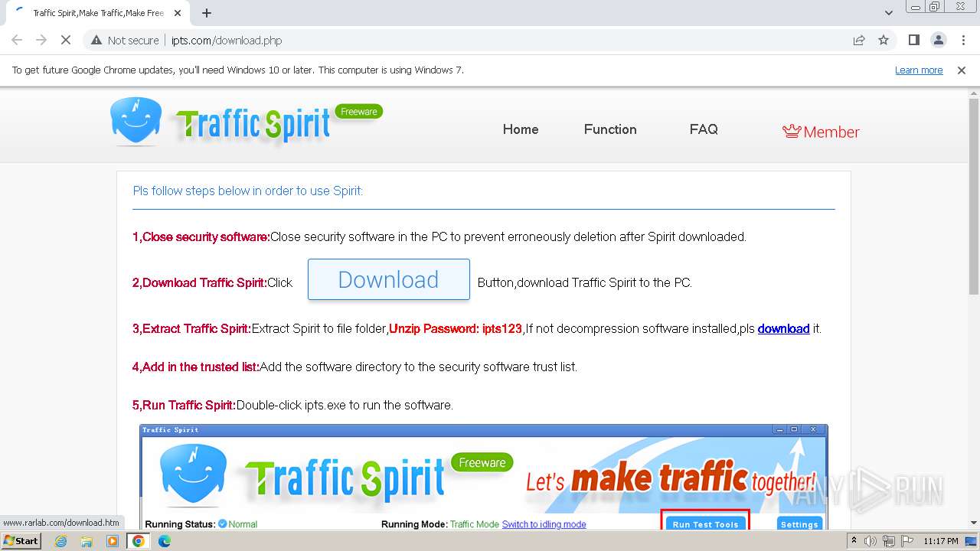Click the Traffic Spirit mascot logo
The width and height of the screenshot is (980, 551).
tap(136, 121)
